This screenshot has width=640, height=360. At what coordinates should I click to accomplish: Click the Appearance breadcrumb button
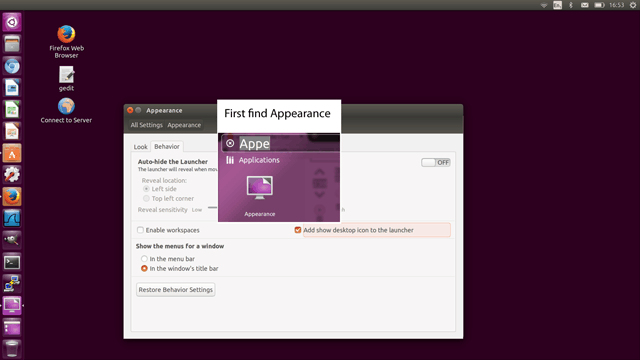point(184,125)
